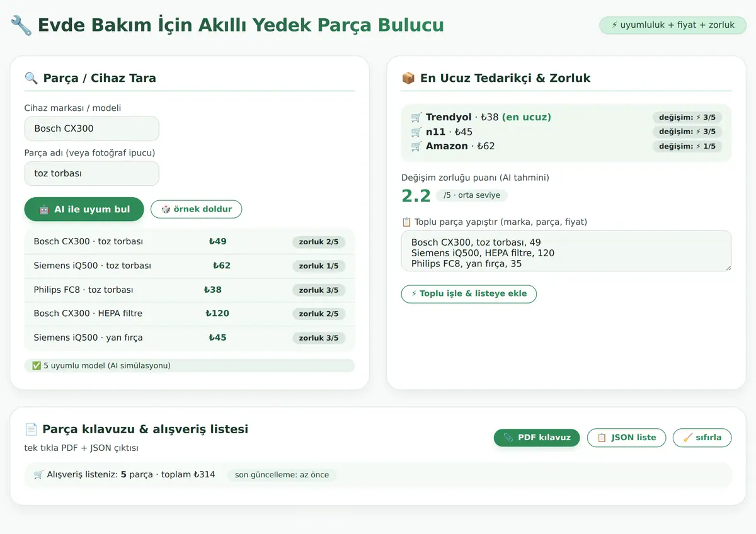Select the Bosch CX300 · HEPA filtre row

click(190, 314)
